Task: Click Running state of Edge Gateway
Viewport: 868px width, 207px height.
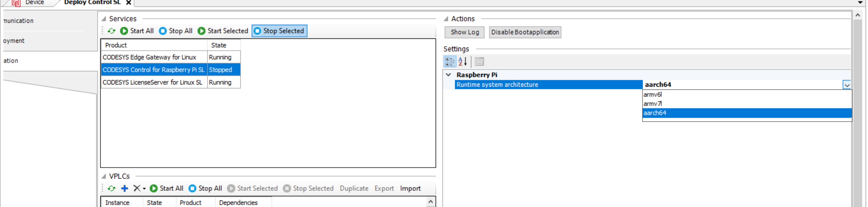Action: tap(224, 57)
